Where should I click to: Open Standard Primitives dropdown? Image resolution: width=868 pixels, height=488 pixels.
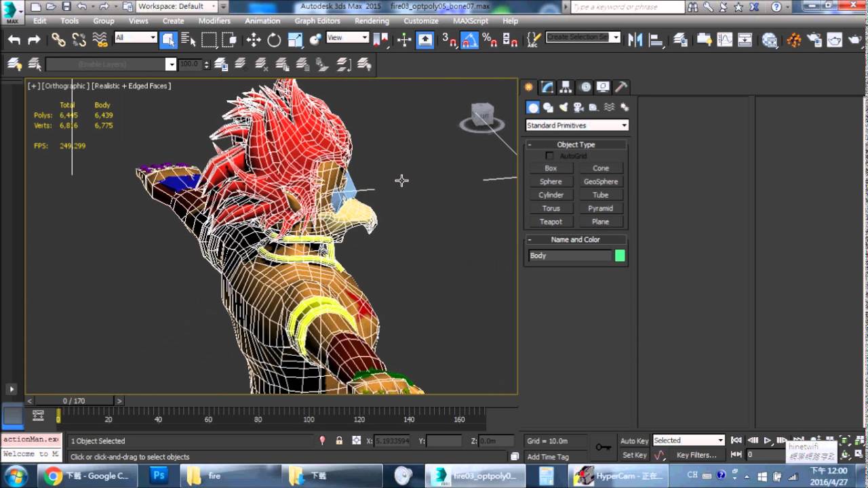[577, 125]
